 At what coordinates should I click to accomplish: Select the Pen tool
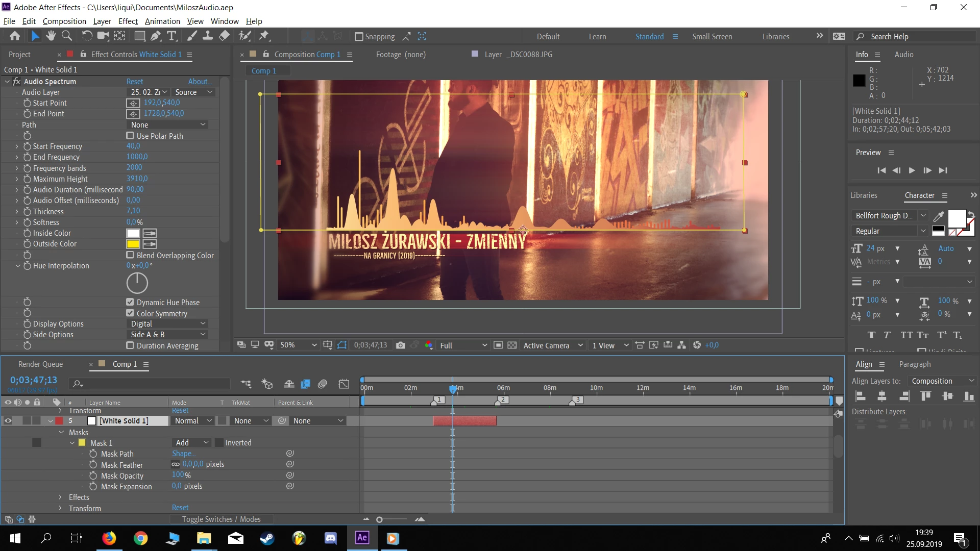tap(156, 36)
